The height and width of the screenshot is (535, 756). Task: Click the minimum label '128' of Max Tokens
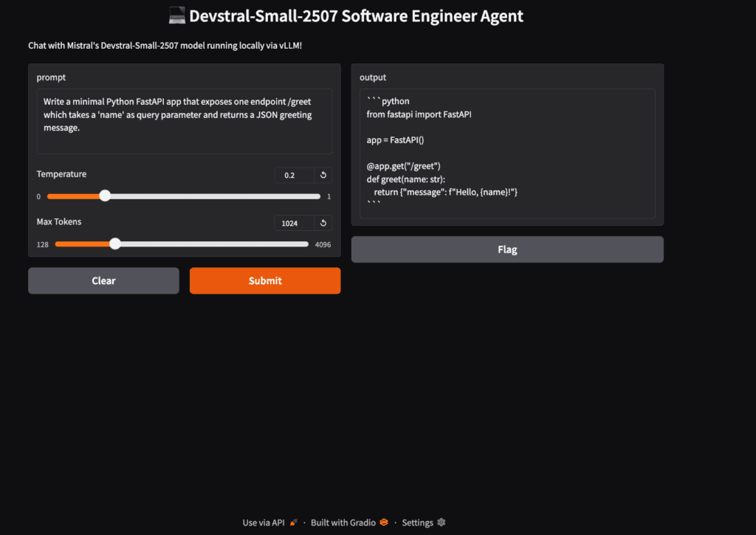[42, 244]
